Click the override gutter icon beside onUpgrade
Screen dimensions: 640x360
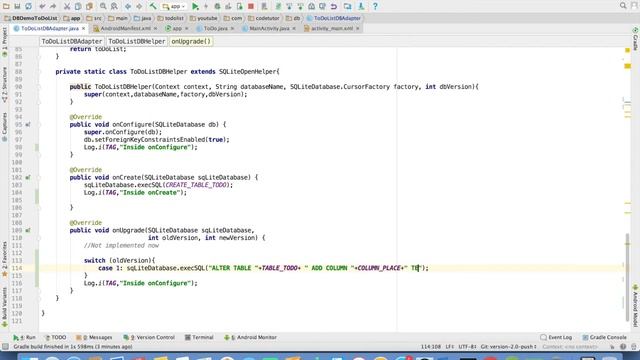[28, 230]
